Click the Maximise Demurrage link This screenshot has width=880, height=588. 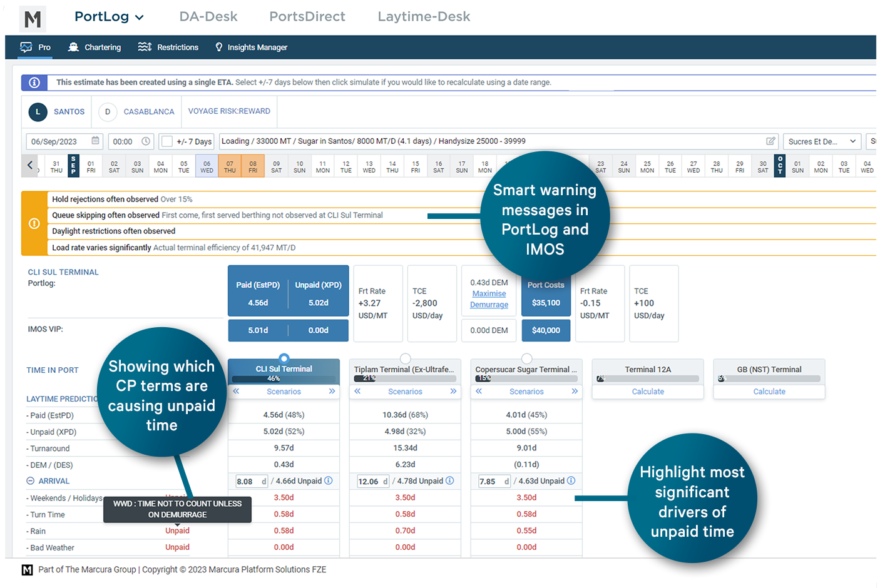(489, 299)
